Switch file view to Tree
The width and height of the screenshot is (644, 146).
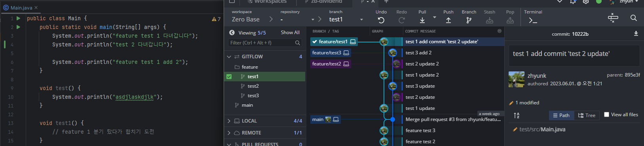coord(587,115)
